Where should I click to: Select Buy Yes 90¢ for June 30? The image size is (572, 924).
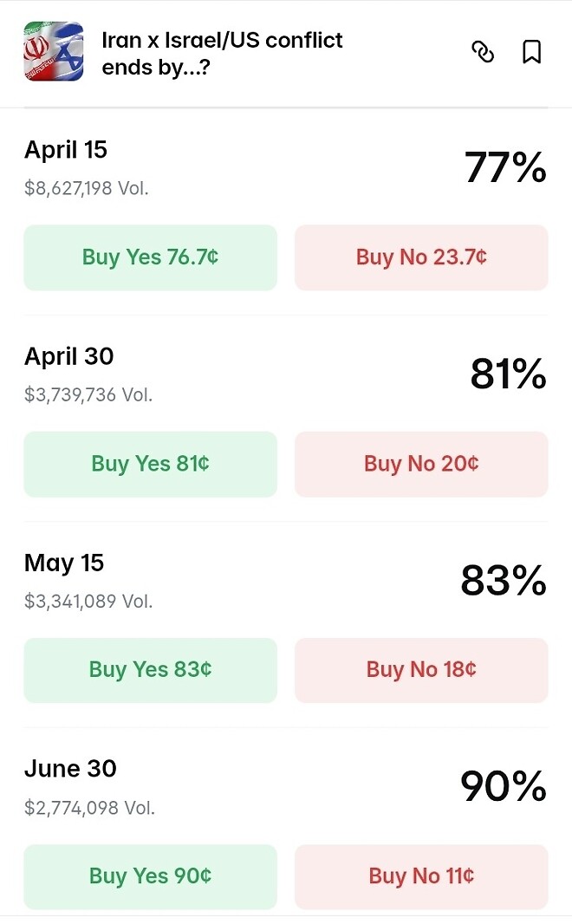coord(150,875)
